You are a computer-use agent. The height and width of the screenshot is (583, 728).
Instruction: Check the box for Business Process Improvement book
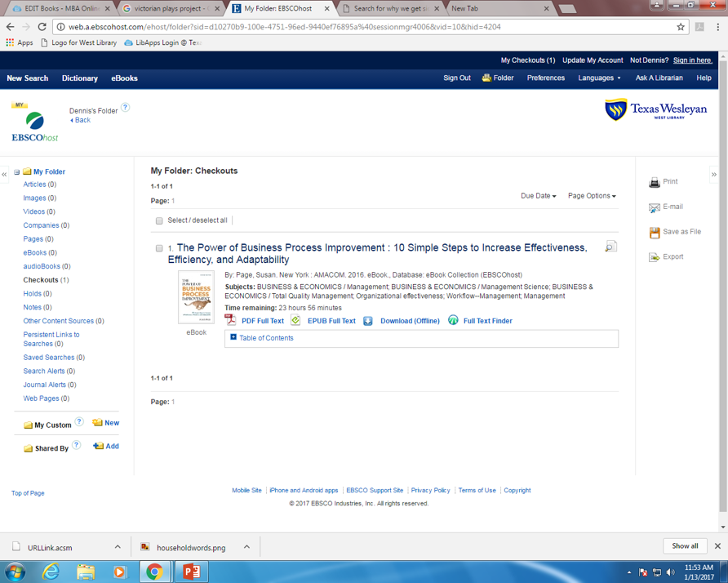click(159, 248)
